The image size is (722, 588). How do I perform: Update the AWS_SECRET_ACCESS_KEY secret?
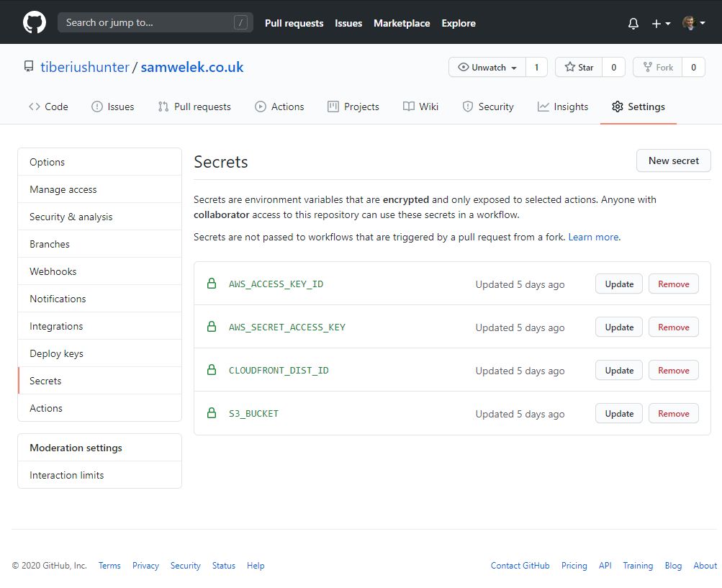click(619, 327)
